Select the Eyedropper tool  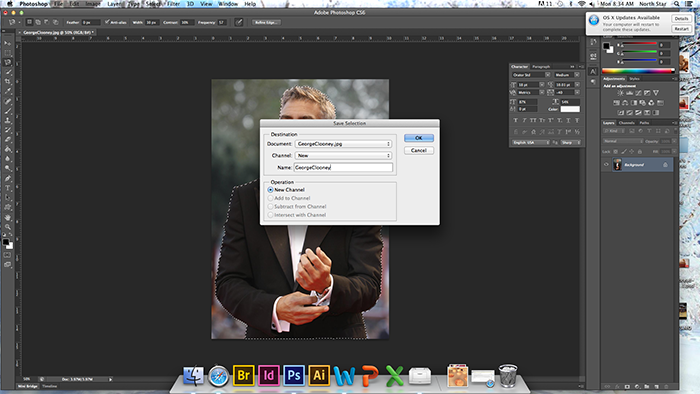pyautogui.click(x=8, y=91)
